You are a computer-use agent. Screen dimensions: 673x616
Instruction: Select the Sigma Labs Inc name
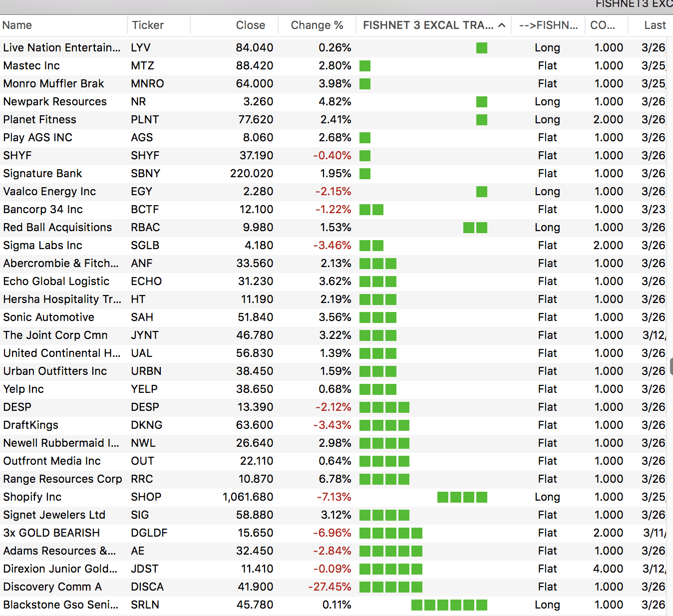pyautogui.click(x=42, y=246)
